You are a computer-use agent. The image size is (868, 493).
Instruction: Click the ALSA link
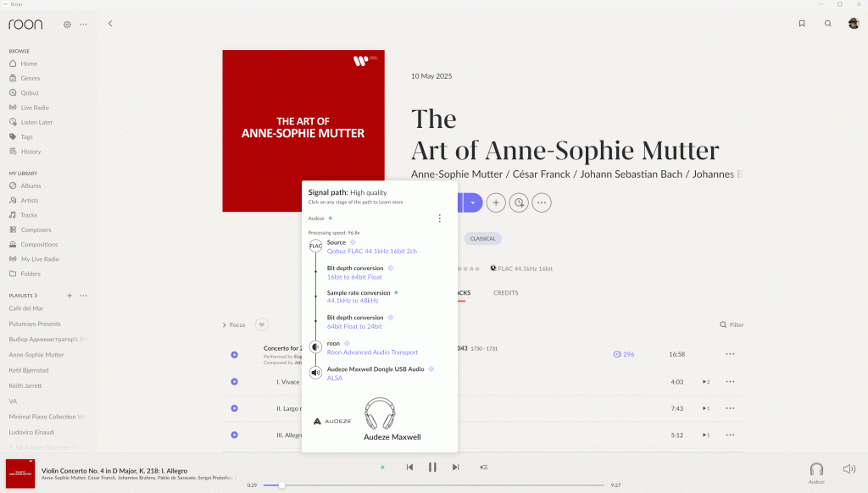[335, 379]
